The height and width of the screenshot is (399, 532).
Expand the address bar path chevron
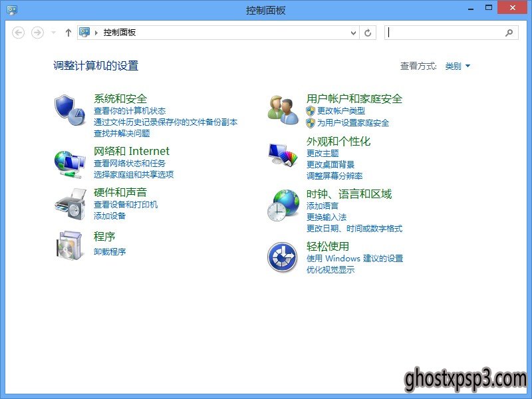point(96,33)
